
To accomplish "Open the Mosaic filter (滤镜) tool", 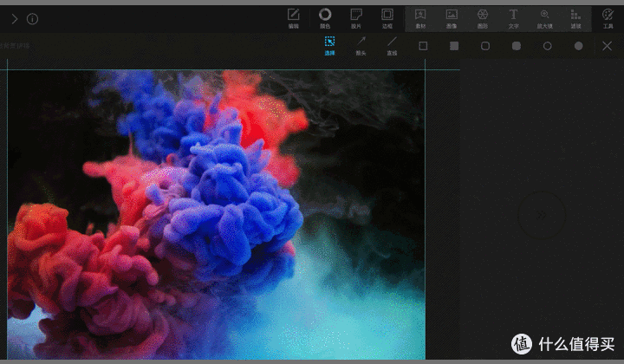I will (575, 19).
